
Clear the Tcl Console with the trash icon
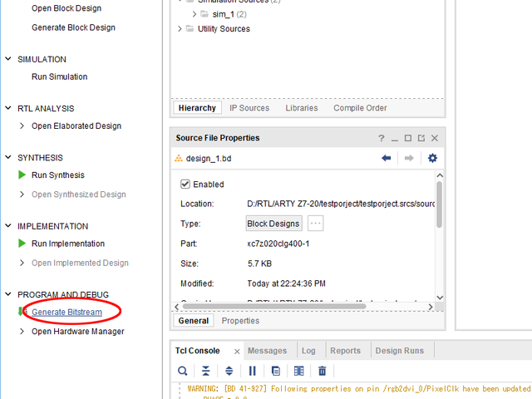tap(323, 371)
